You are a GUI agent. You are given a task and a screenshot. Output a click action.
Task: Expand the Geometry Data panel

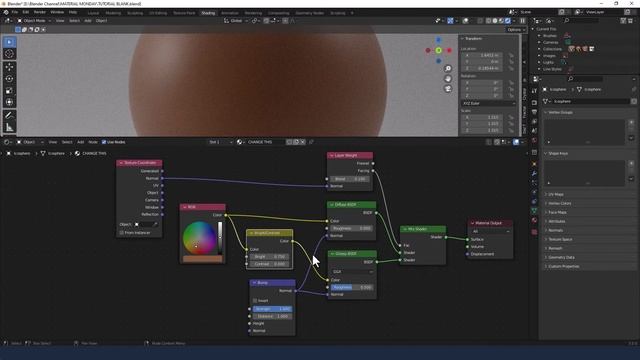561,257
